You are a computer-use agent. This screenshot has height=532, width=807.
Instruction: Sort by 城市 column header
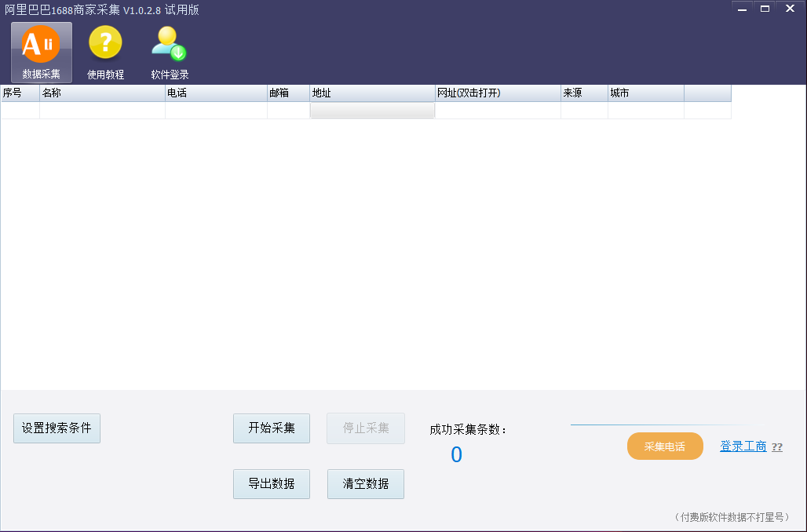(646, 93)
